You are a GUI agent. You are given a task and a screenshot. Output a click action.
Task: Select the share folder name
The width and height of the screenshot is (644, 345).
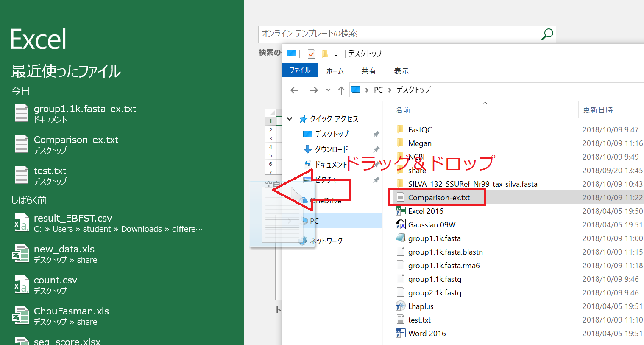click(417, 171)
